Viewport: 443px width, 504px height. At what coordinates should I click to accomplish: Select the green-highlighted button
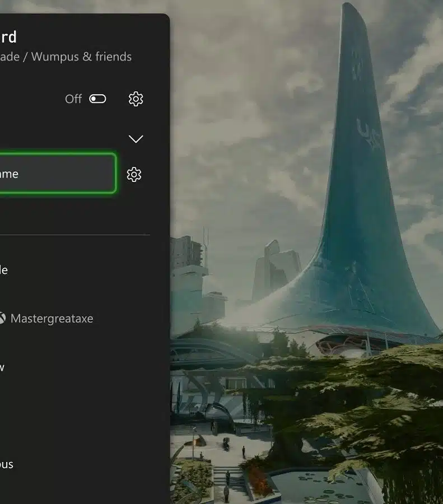[57, 174]
